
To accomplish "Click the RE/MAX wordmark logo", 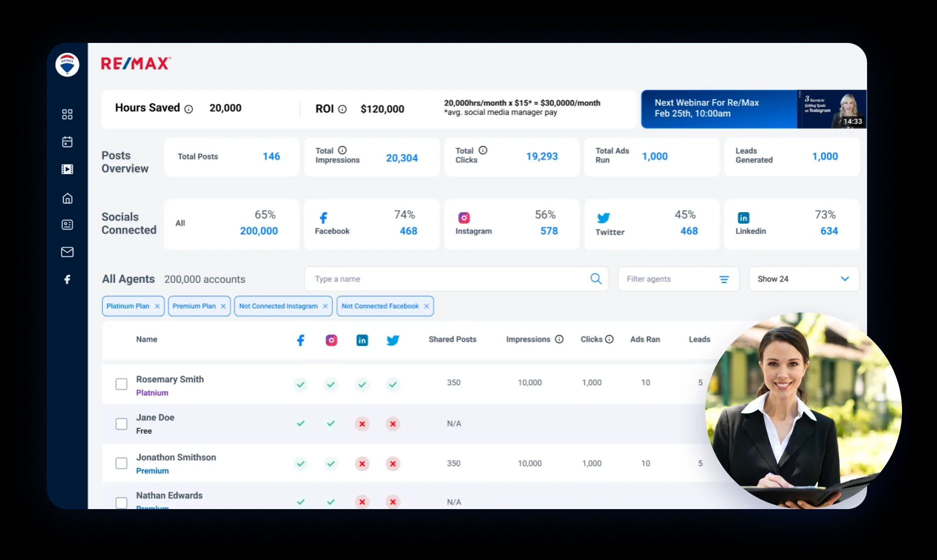I will pyautogui.click(x=136, y=63).
